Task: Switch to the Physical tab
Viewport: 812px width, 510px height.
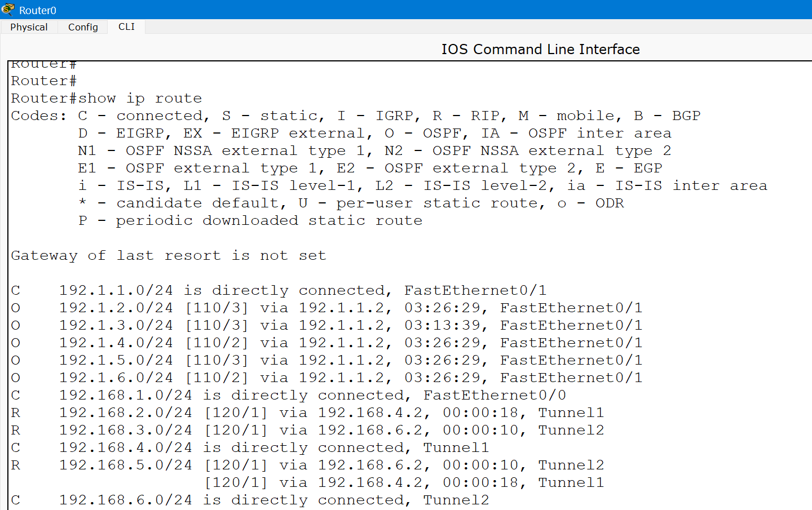Action: tap(29, 27)
